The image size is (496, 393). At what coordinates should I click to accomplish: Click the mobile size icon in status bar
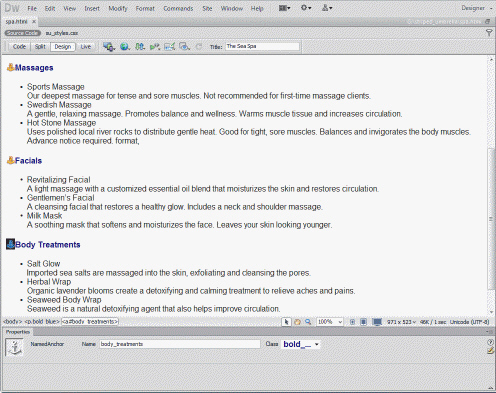pyautogui.click(x=352, y=322)
